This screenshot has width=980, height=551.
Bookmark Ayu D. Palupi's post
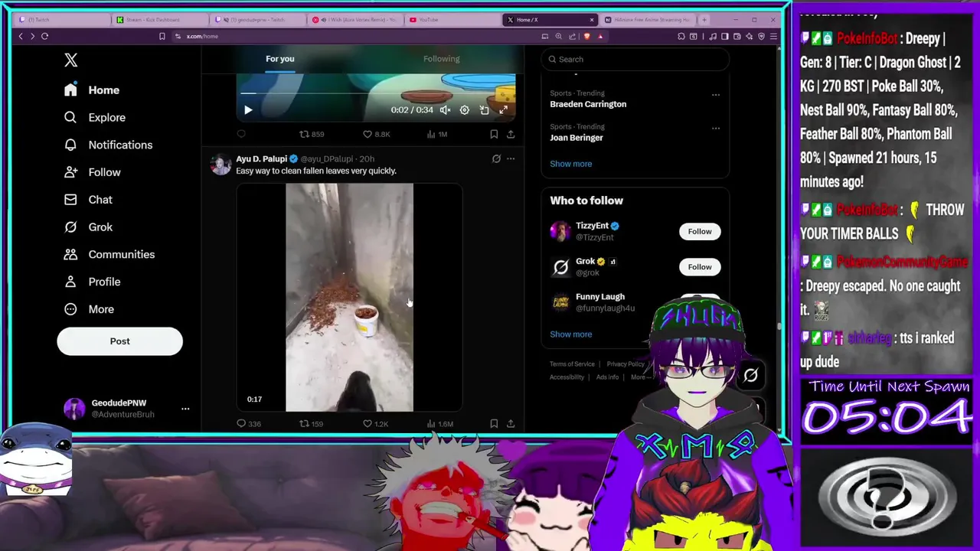(x=494, y=423)
